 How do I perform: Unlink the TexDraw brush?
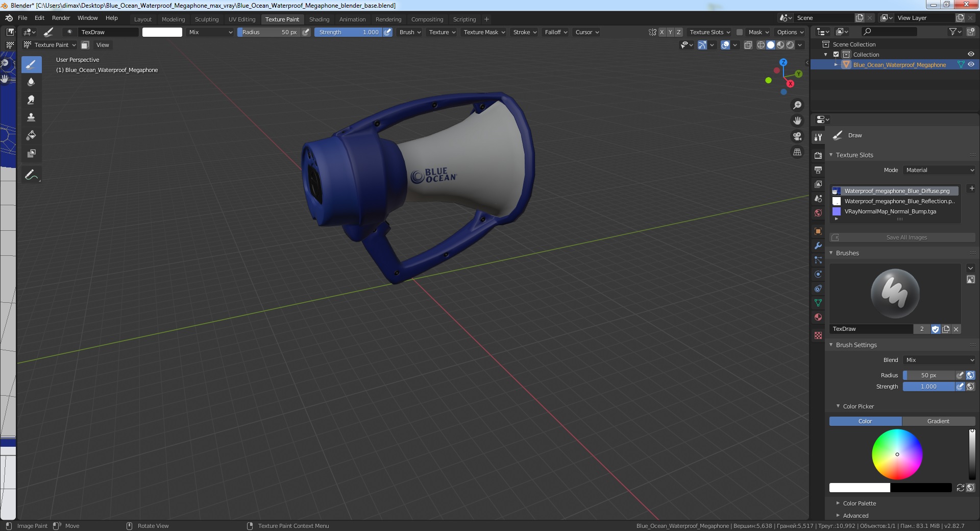pyautogui.click(x=956, y=329)
